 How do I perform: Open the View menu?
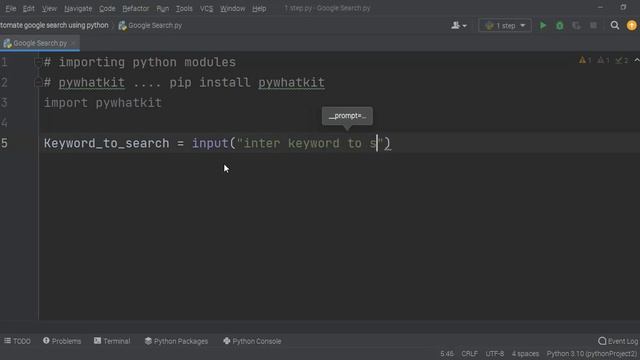click(49, 8)
